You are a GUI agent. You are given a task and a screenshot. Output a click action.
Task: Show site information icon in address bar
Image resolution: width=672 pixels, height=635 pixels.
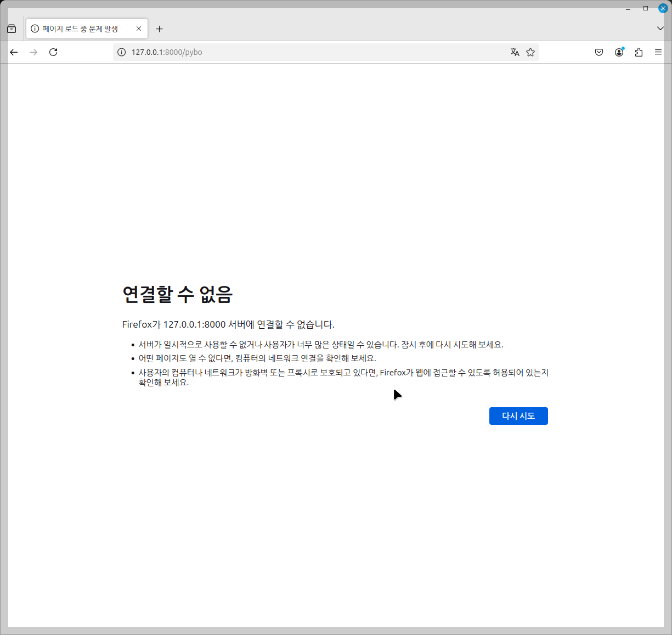(x=122, y=52)
